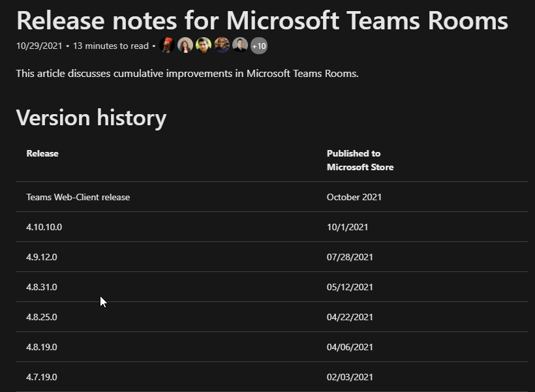Click the fifth contributor avatar
535x392 pixels.
[240, 46]
